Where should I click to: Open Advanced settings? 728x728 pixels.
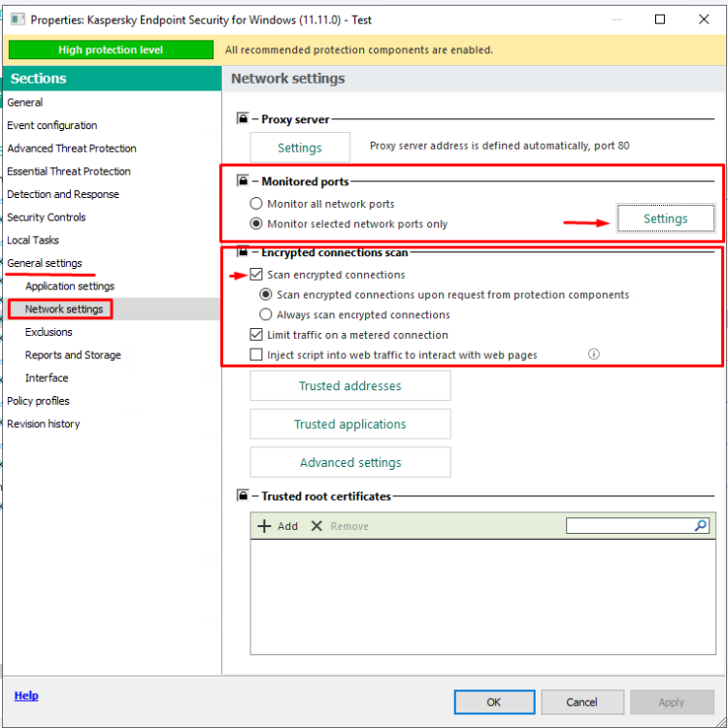[x=350, y=462]
